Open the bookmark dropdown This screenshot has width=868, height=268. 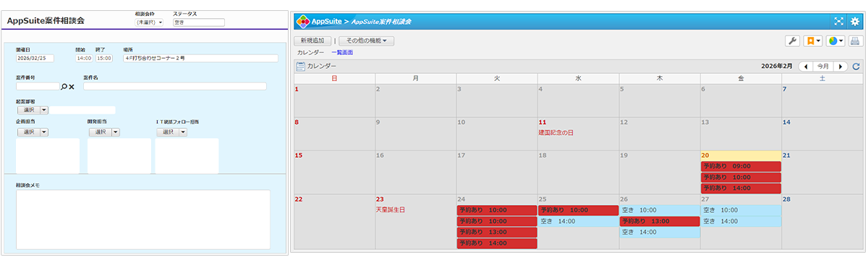click(x=813, y=41)
